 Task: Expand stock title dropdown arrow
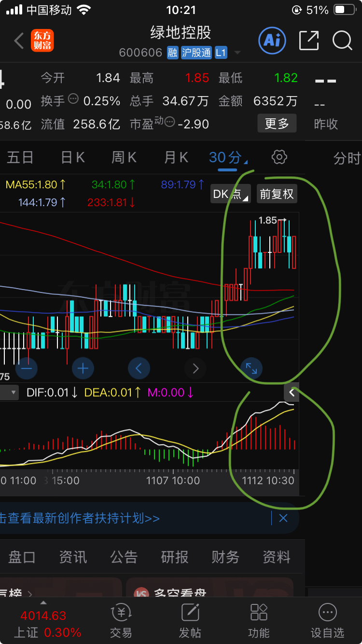(x=237, y=53)
